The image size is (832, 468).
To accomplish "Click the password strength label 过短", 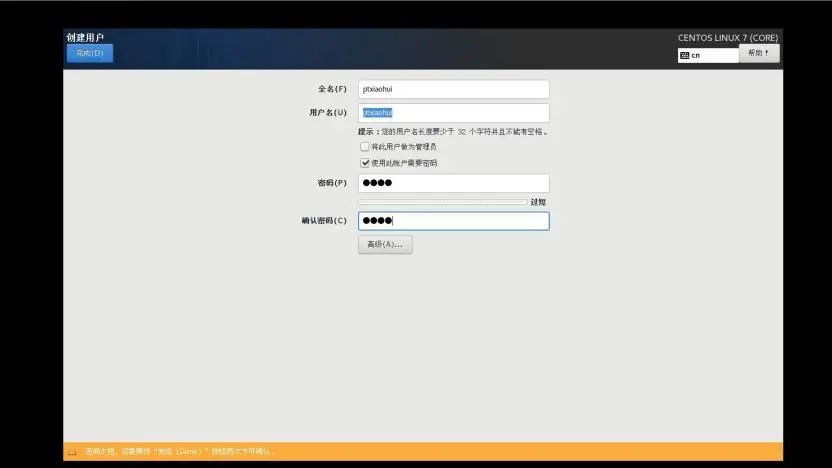I will pyautogui.click(x=538, y=202).
